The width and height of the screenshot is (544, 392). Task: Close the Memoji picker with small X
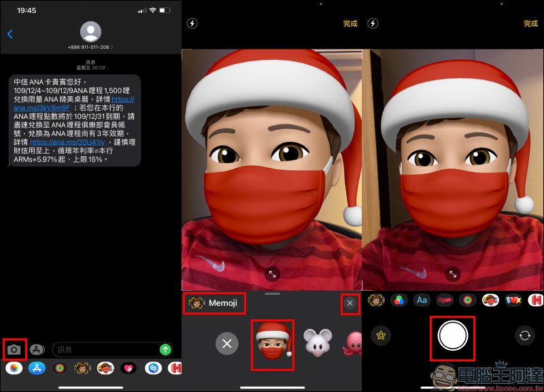(x=350, y=303)
